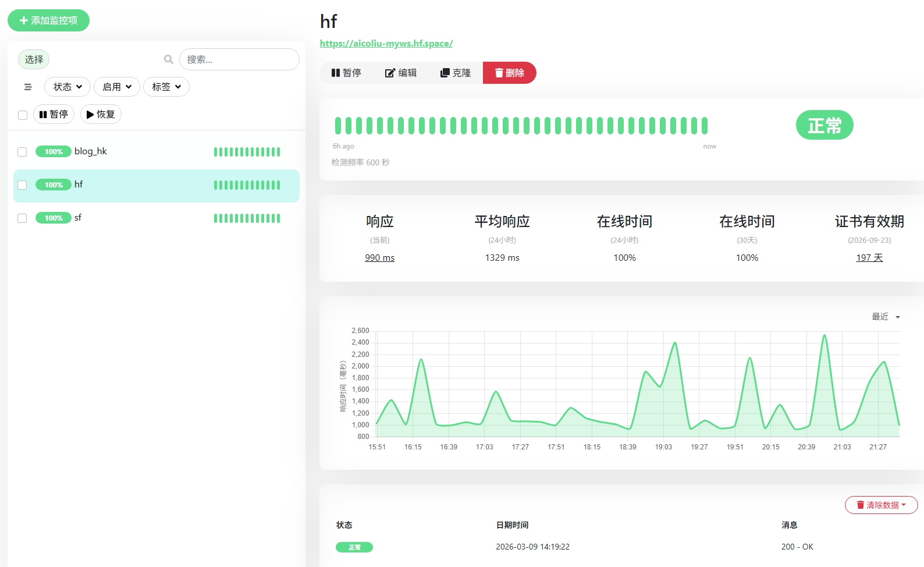
Task: Click the 200 - OK message cell
Action: [797, 547]
